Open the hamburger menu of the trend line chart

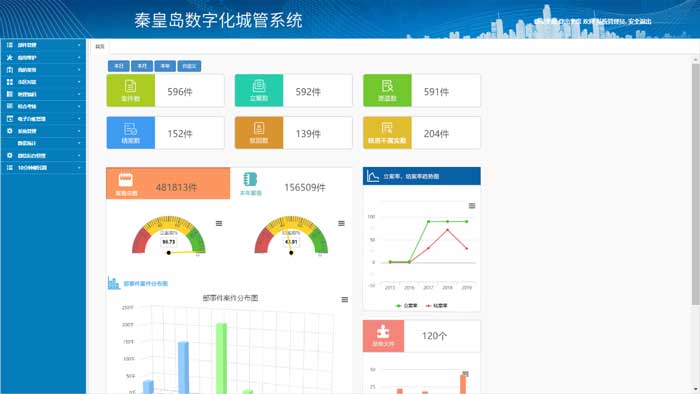coord(472,206)
